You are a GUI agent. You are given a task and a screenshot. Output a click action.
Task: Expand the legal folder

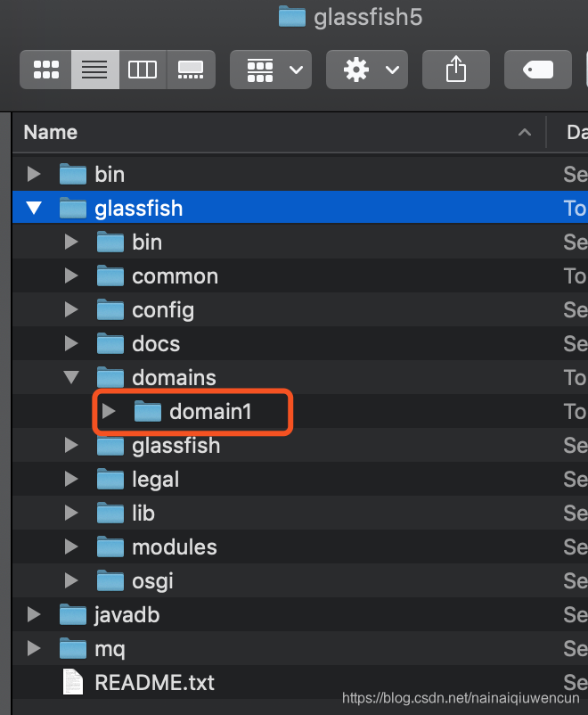(71, 479)
